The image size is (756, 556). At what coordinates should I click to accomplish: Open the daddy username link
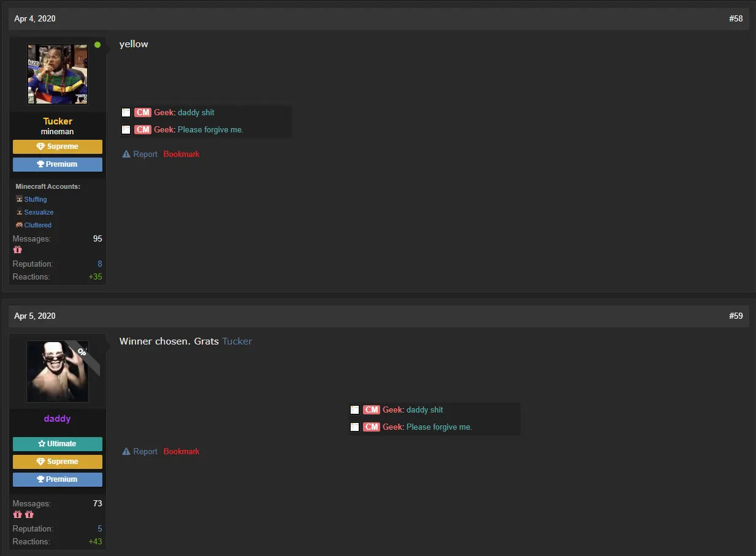(58, 419)
